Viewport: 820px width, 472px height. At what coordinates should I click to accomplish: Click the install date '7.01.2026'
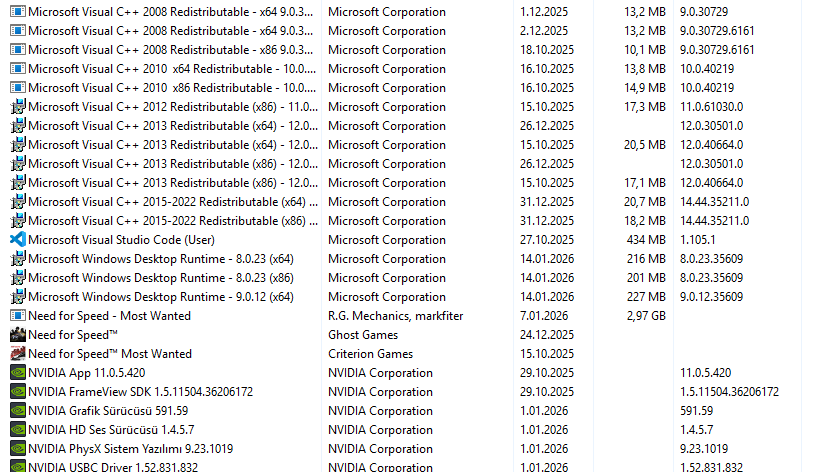click(x=544, y=316)
